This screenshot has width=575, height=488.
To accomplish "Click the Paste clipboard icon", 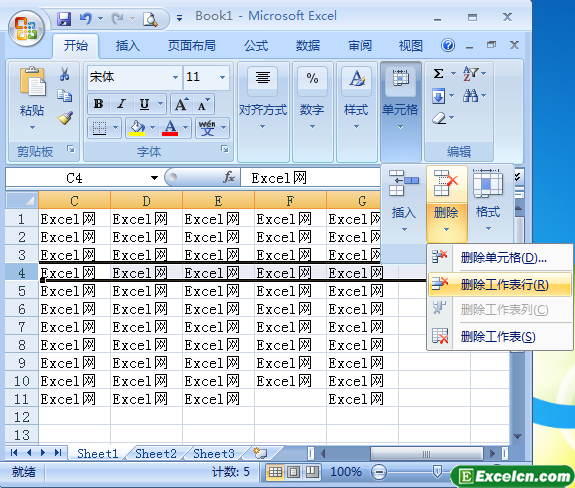I will pyautogui.click(x=32, y=82).
